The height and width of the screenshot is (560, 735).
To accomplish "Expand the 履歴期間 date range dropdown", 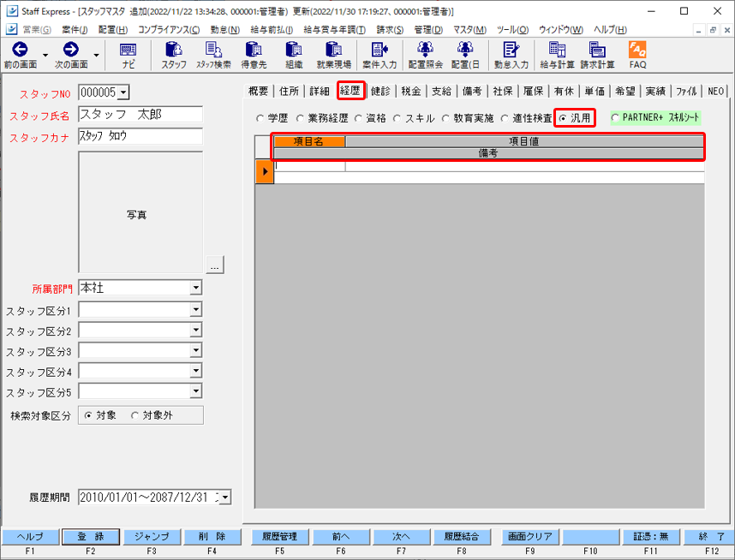I will [x=225, y=497].
